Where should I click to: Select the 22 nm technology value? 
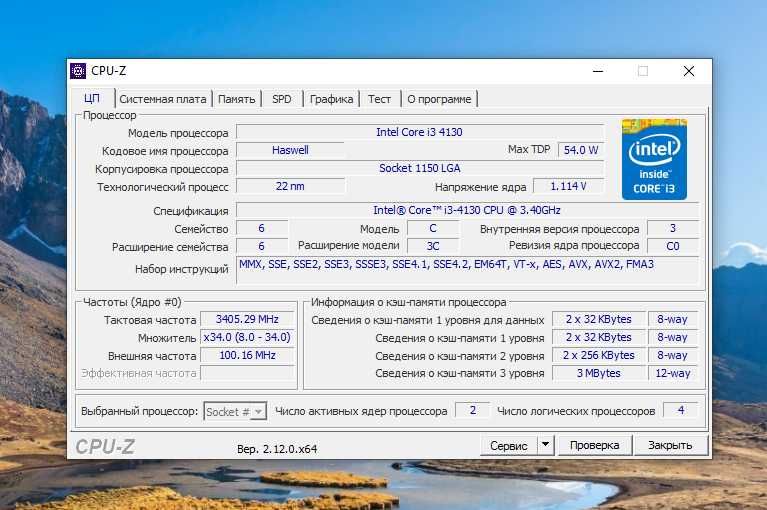click(x=290, y=186)
